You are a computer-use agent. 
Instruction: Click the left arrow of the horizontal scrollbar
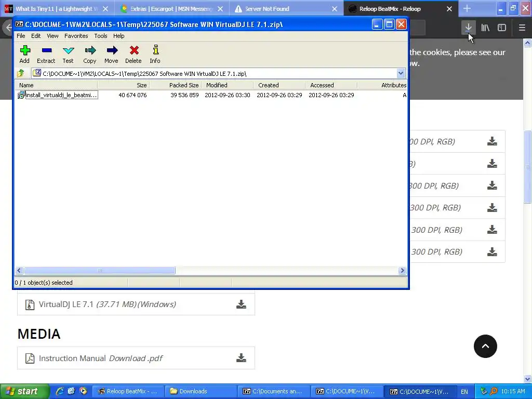19,270
